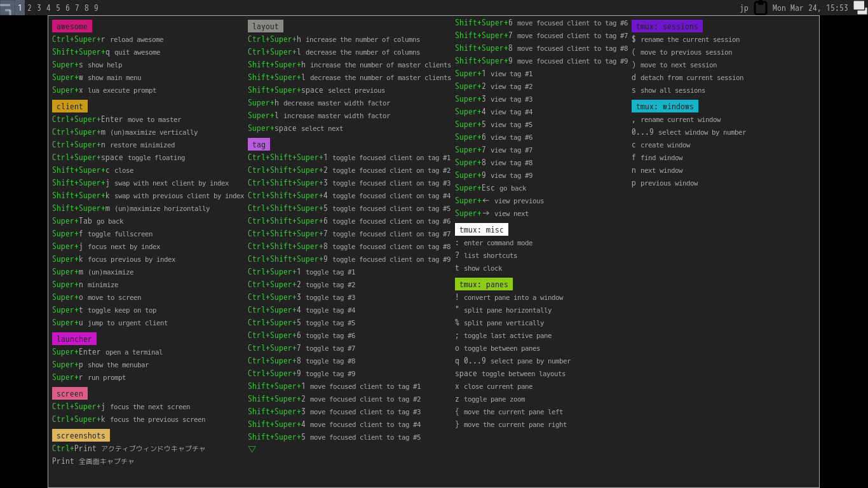Select tag 5 in the taglist

click(x=58, y=8)
